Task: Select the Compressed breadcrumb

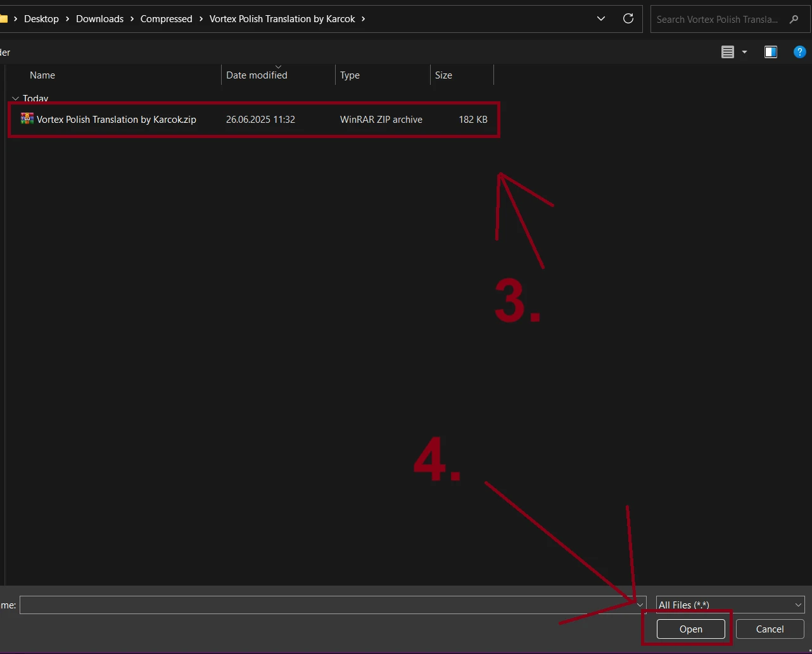Action: (166, 19)
